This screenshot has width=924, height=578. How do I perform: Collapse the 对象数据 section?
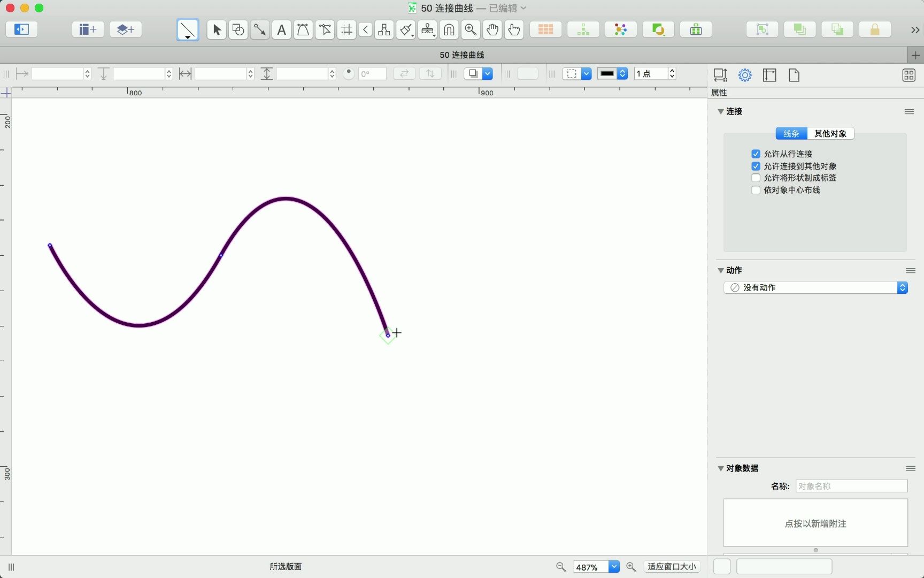point(721,468)
